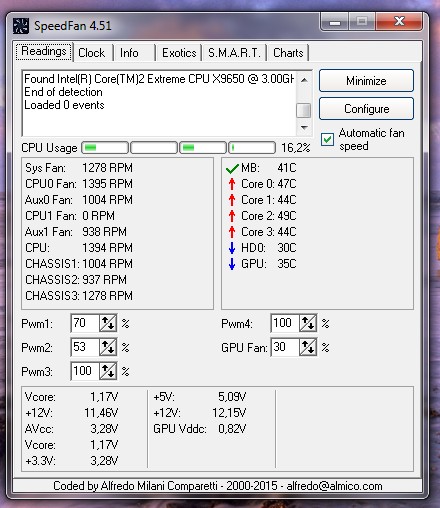Click the Pwm1 value field showing 70
This screenshot has width=440, height=508.
[x=85, y=323]
